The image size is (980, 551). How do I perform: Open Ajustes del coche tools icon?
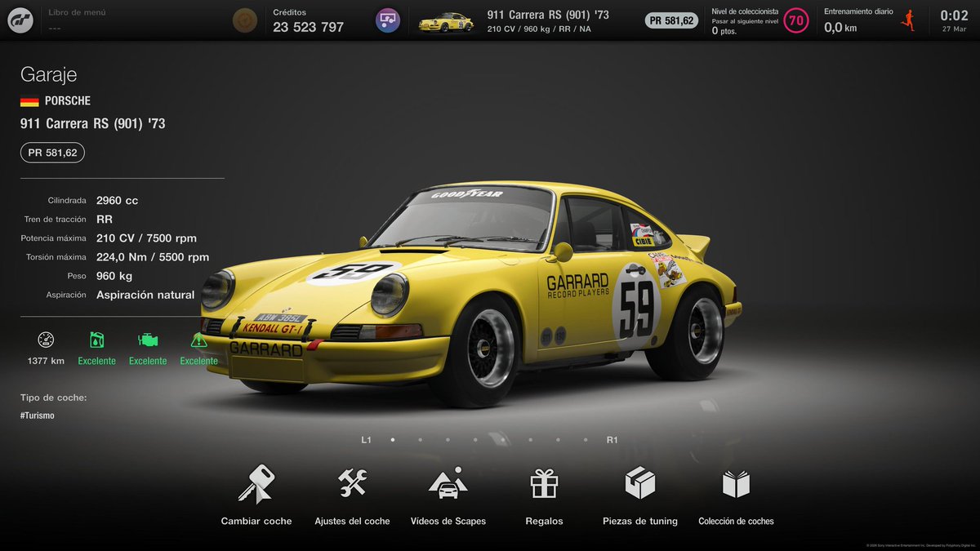click(352, 483)
